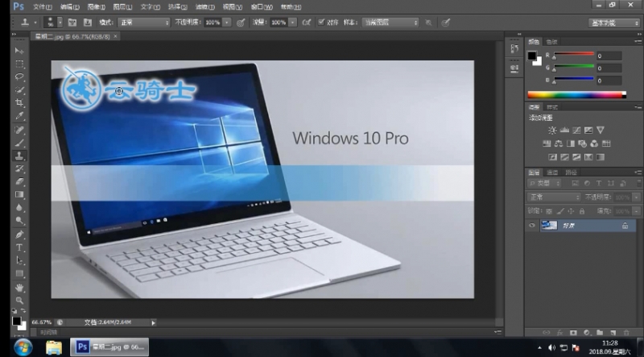Select the Lasso tool
Image resolution: width=644 pixels, height=357 pixels.
click(19, 77)
